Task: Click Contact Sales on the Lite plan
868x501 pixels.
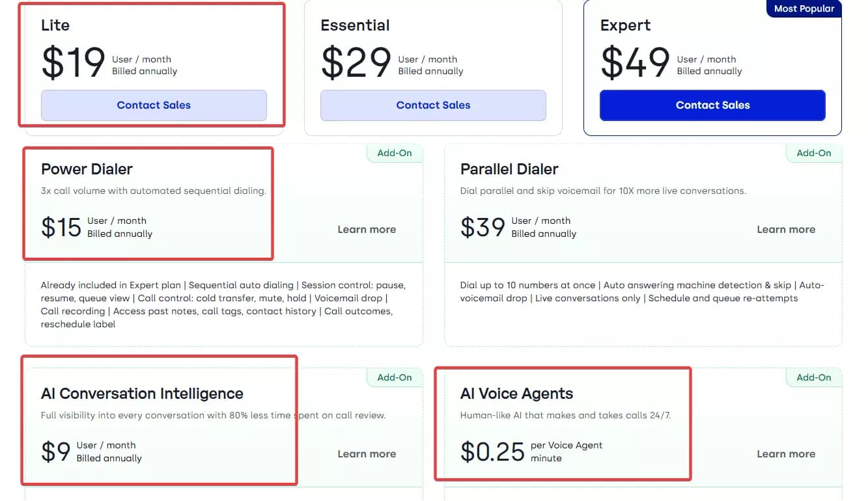Action: click(154, 105)
